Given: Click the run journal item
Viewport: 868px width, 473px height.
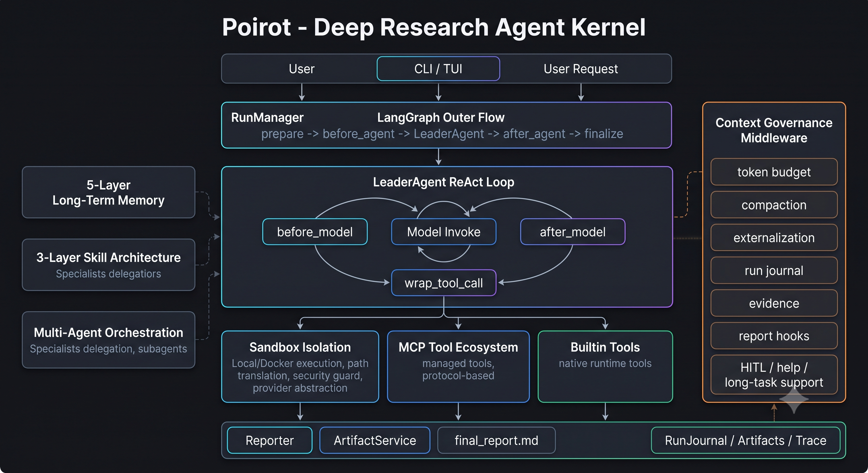Looking at the screenshot, I should 774,270.
